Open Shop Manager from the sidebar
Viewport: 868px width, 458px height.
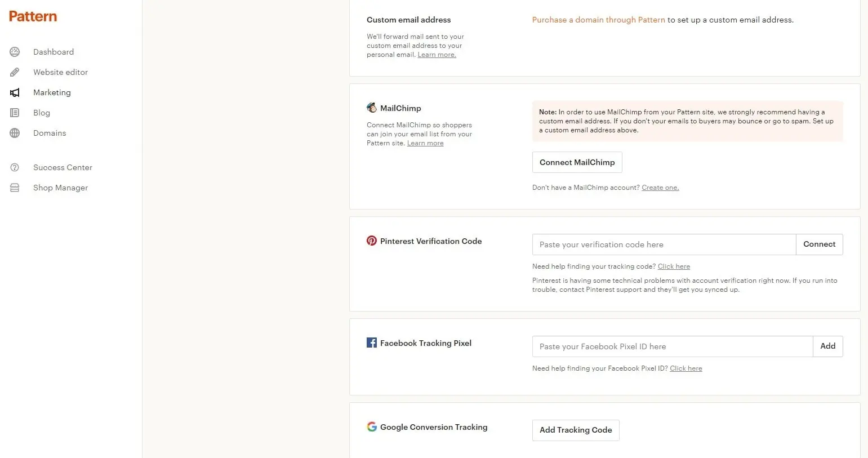(x=60, y=188)
